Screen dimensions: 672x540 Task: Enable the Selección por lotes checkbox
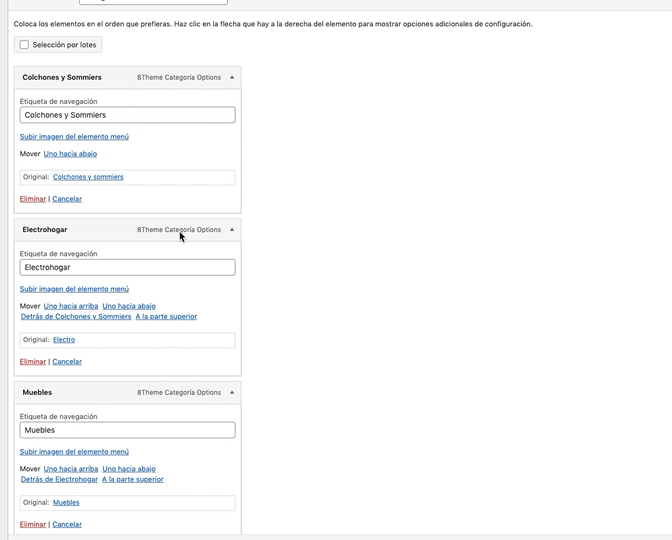pyautogui.click(x=24, y=45)
